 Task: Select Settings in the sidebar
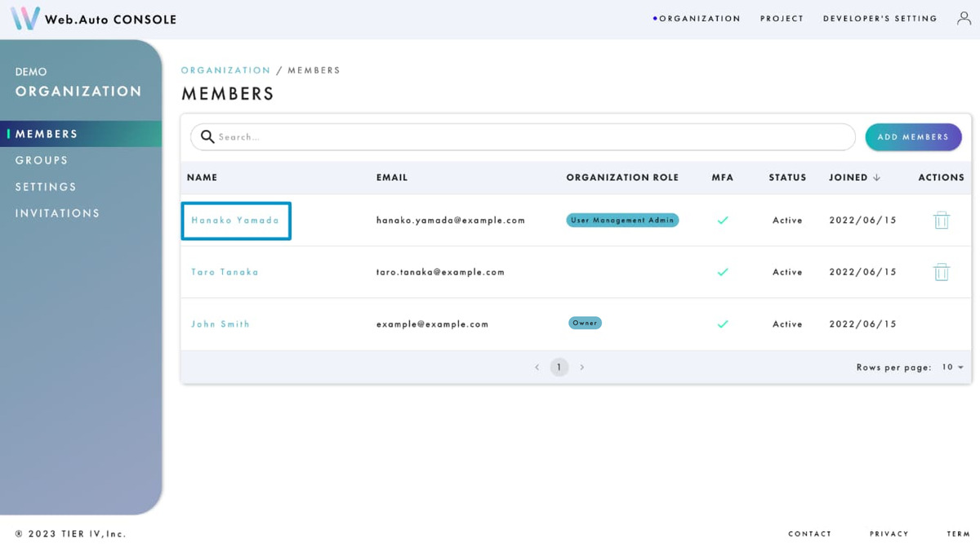(46, 186)
